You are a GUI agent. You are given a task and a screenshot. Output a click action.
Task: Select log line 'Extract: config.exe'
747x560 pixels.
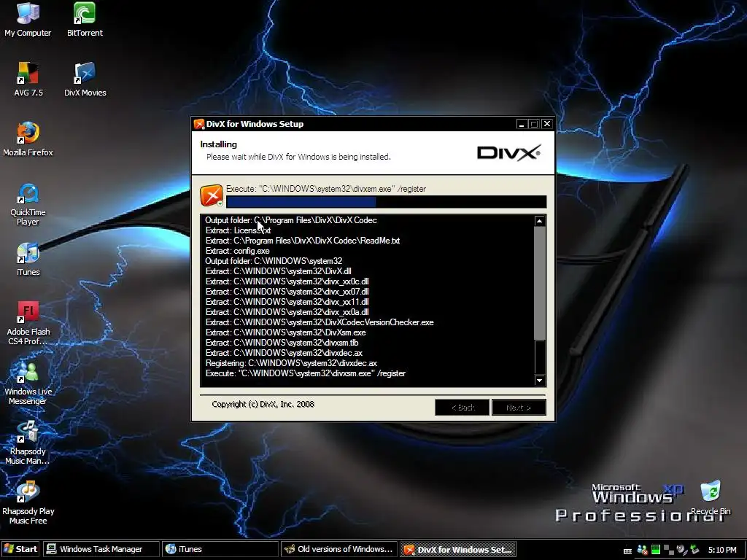[237, 251]
